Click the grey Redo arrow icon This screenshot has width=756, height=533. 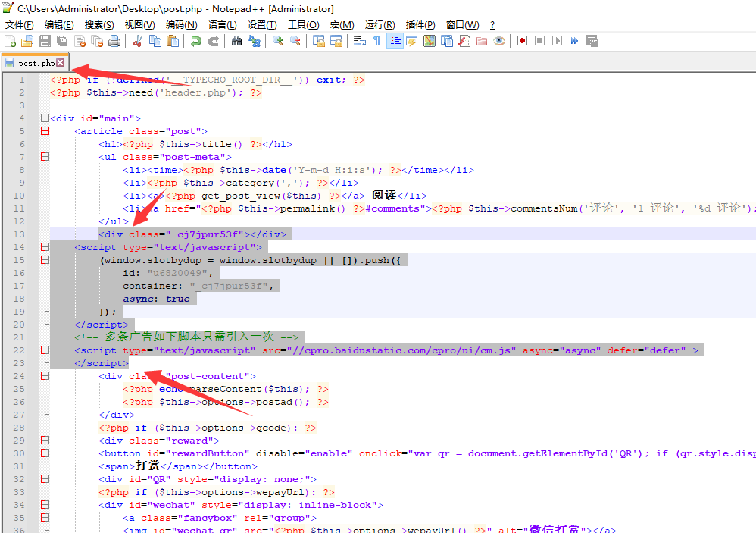[x=213, y=41]
